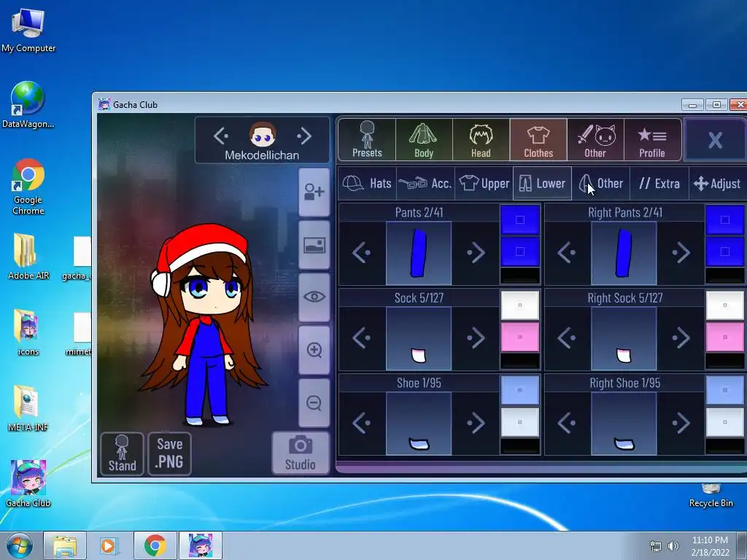
Task: Click the Sock 5/127 preview thumbnail
Action: [419, 338]
